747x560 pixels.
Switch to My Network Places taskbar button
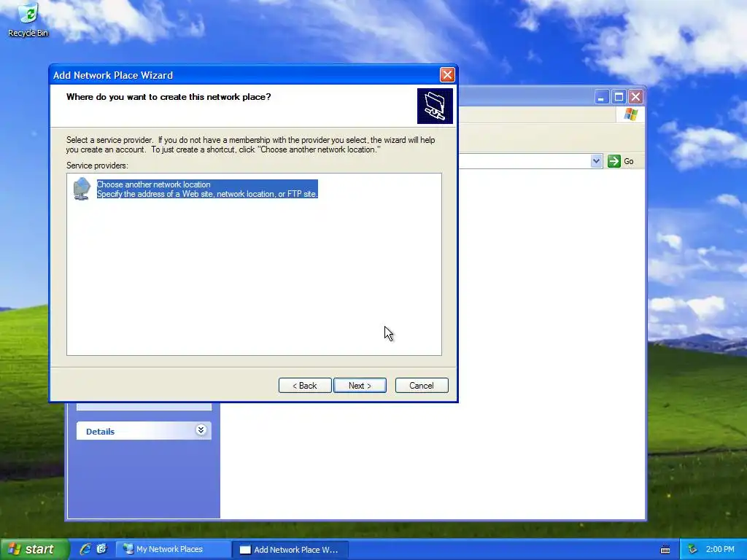click(x=172, y=549)
